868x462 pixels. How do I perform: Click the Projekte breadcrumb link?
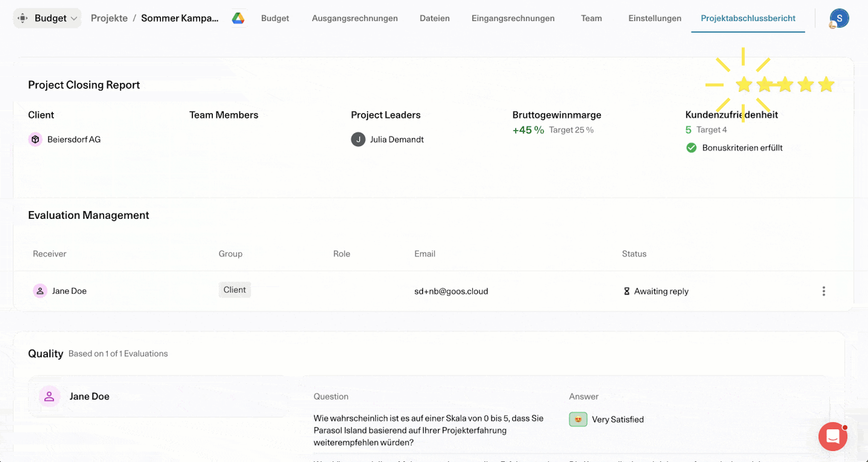point(109,18)
